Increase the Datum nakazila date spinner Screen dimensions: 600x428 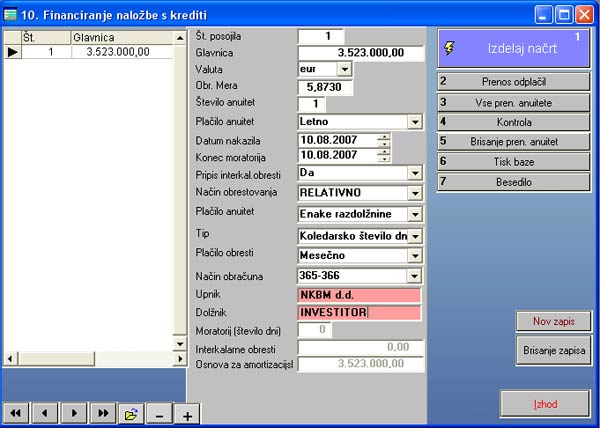click(x=383, y=135)
